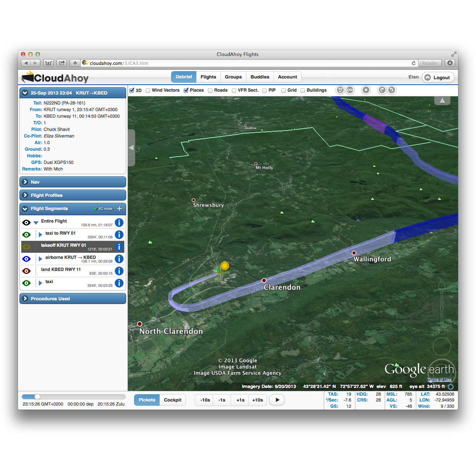476x476 pixels.
Task: Toggle visibility of airborne KRUT → KBED
Action: click(26, 259)
